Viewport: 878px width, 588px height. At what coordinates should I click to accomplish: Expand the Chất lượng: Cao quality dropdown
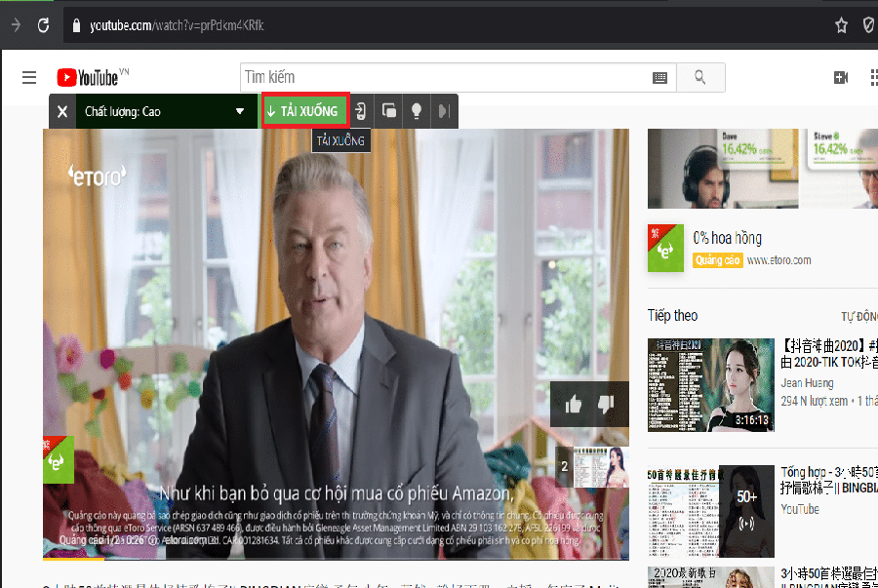[240, 111]
